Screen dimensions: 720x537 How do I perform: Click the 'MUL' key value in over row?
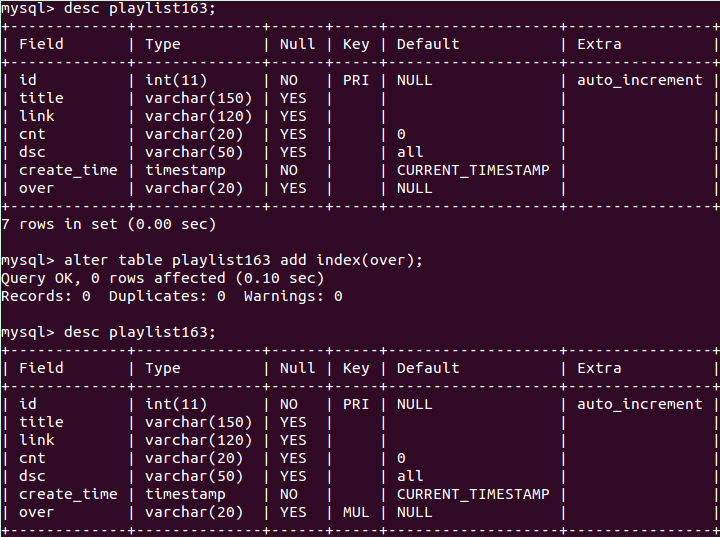click(x=356, y=512)
